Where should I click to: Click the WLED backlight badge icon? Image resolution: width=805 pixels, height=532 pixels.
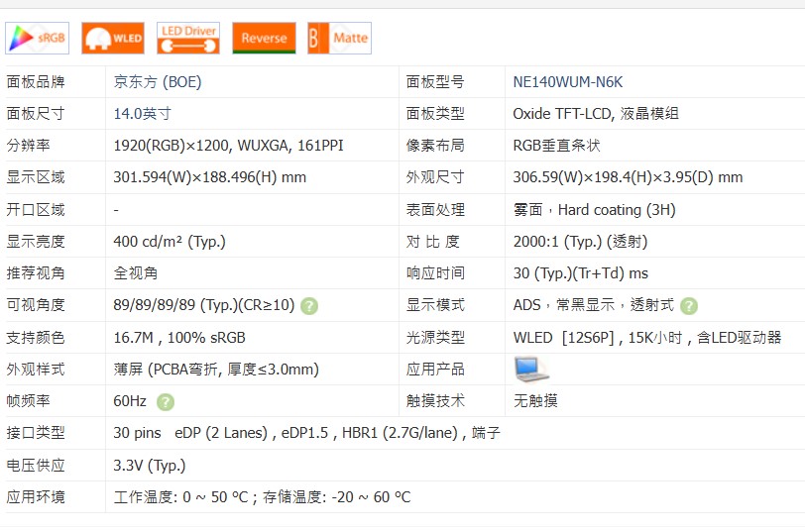click(x=112, y=38)
